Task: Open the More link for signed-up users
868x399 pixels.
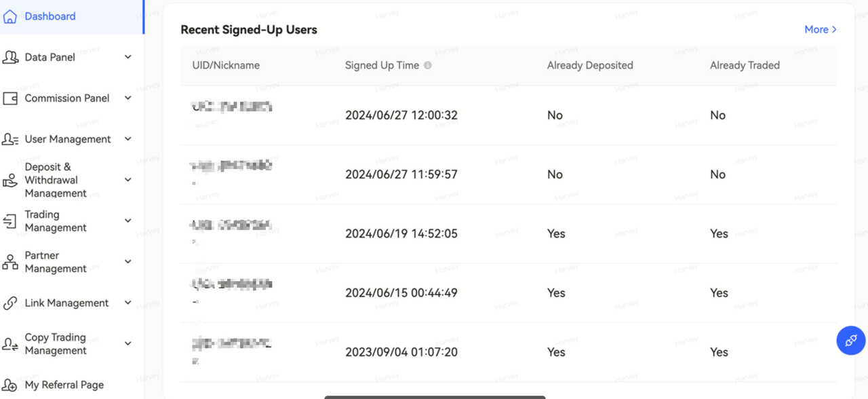Action: click(820, 30)
